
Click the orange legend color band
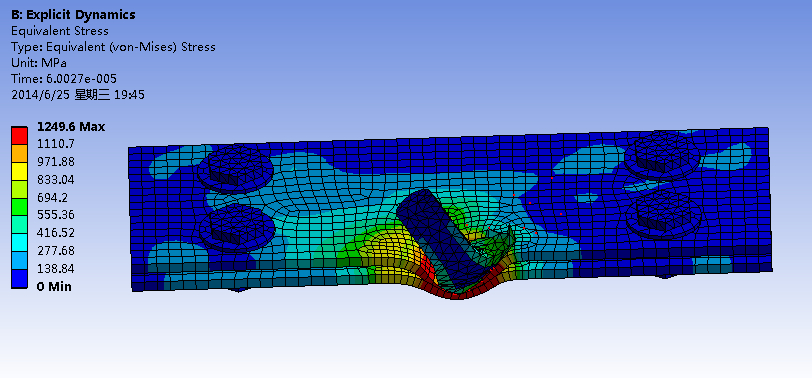point(19,153)
